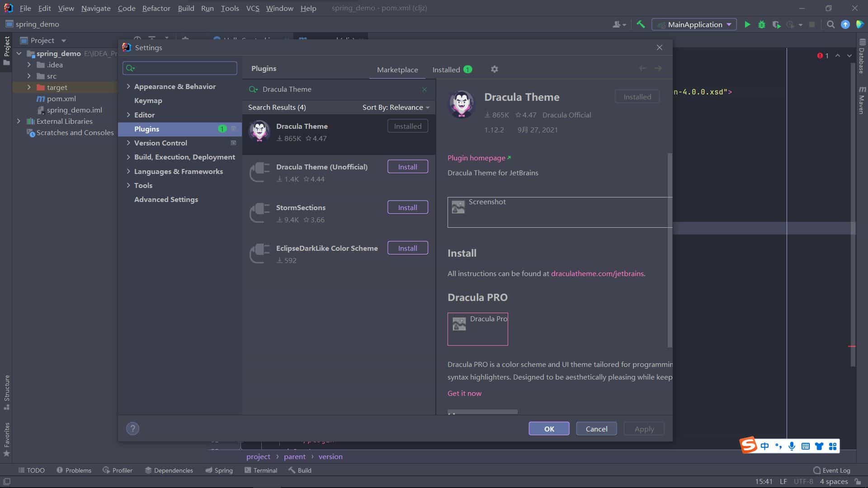Toggle read-only lock icon in status bar

(x=858, y=482)
